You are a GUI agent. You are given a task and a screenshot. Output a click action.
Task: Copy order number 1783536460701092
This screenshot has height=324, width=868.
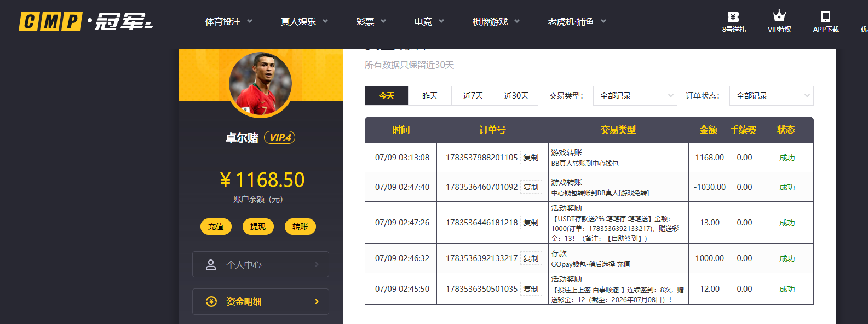[531, 187]
